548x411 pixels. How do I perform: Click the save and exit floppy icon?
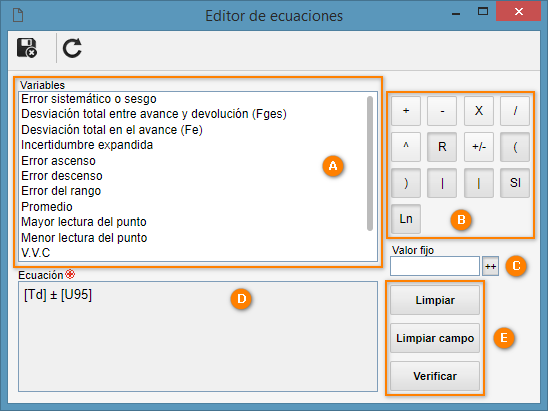[27, 48]
